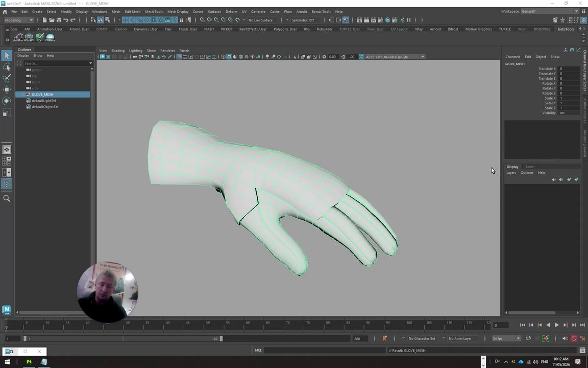
Task: Click the PBRma shelf icon
Action: click(x=50, y=37)
